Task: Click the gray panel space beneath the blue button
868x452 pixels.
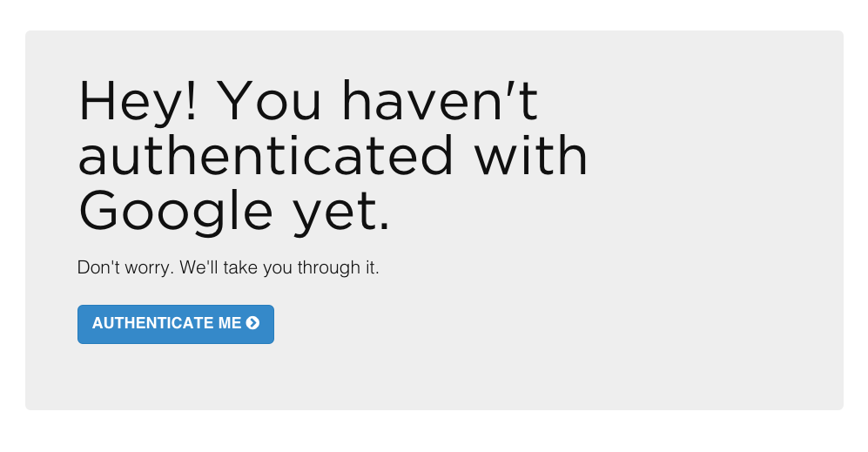Action: coord(176,376)
